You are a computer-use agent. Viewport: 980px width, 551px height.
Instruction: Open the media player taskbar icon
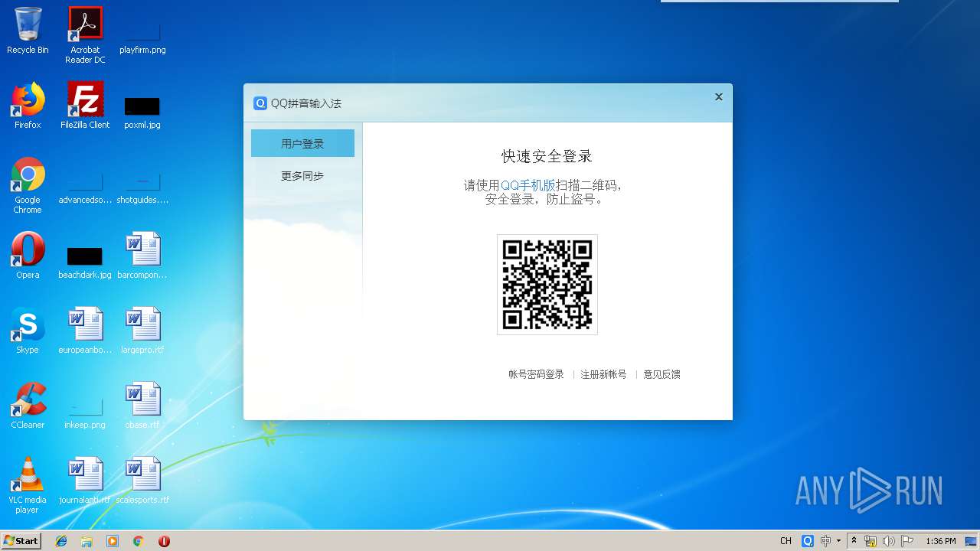(113, 541)
